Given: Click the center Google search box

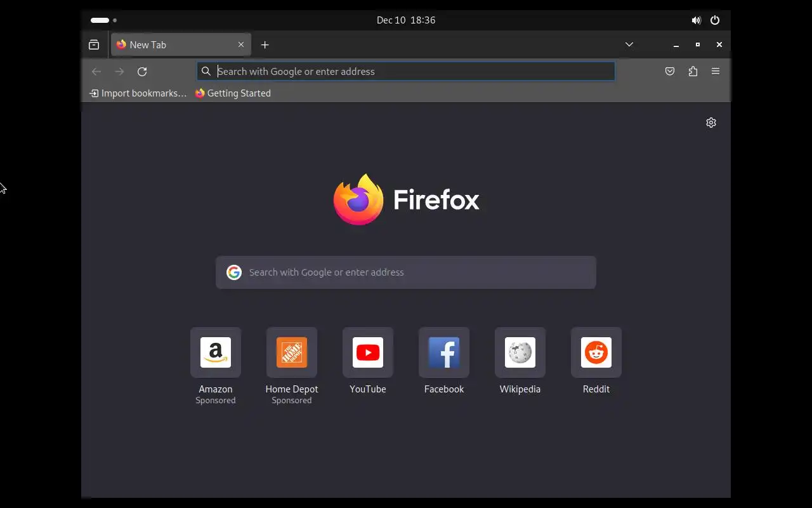Looking at the screenshot, I should (406, 272).
